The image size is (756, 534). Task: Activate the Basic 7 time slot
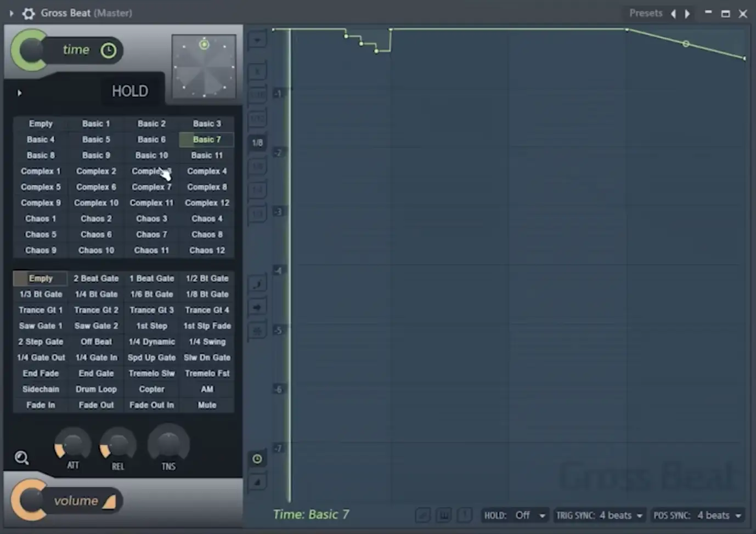(x=207, y=140)
